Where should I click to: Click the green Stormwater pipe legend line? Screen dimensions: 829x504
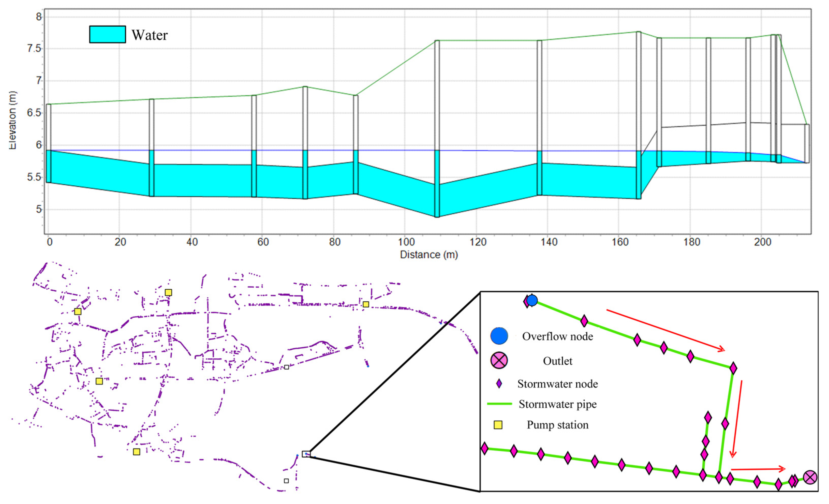(499, 404)
